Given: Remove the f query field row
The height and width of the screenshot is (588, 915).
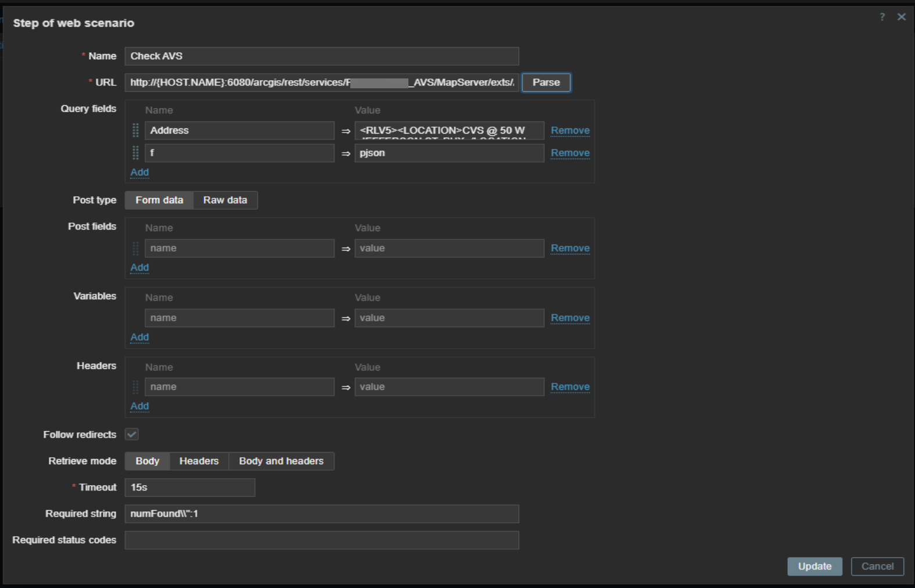Looking at the screenshot, I should (570, 153).
